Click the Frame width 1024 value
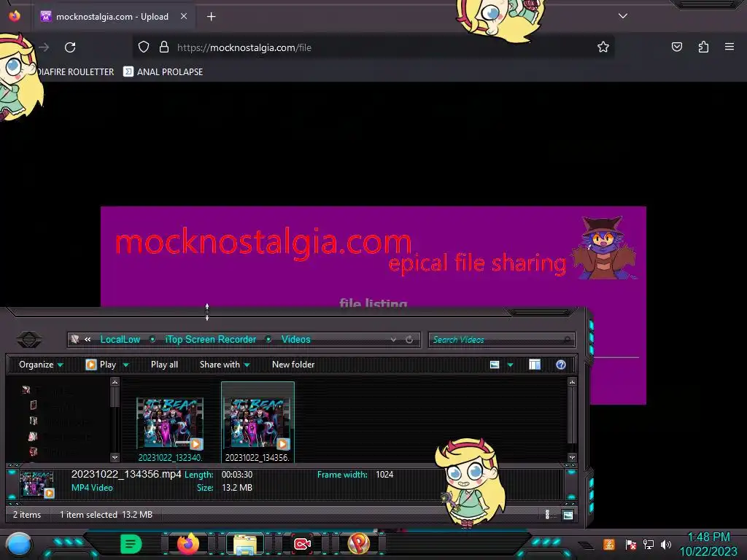 (x=384, y=475)
